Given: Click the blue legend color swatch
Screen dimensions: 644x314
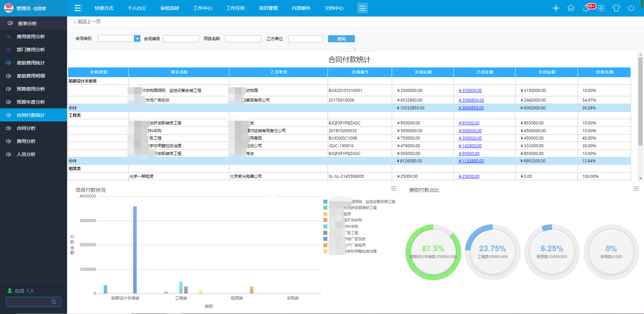Looking at the screenshot, I should 325,202.
